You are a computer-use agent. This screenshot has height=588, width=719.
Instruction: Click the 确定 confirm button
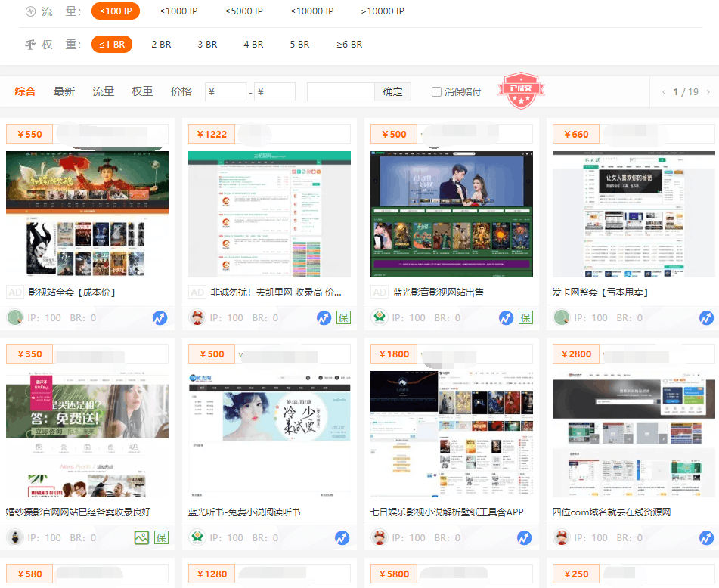[x=393, y=91]
